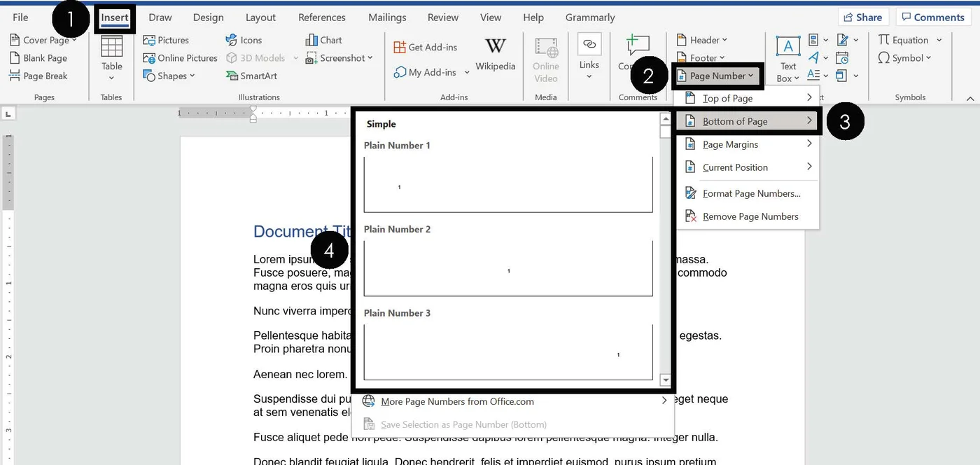980x465 pixels.
Task: Open the Page Number menu button
Action: coord(716,76)
